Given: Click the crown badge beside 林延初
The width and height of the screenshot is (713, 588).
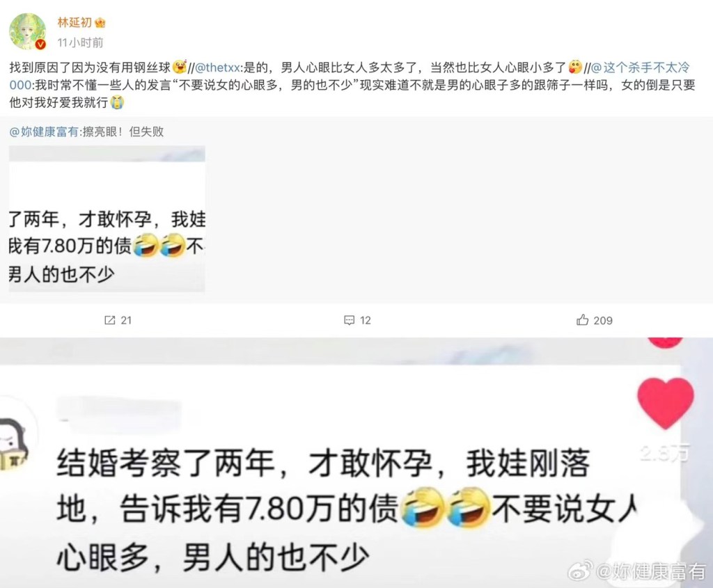Looking at the screenshot, I should pyautogui.click(x=100, y=22).
